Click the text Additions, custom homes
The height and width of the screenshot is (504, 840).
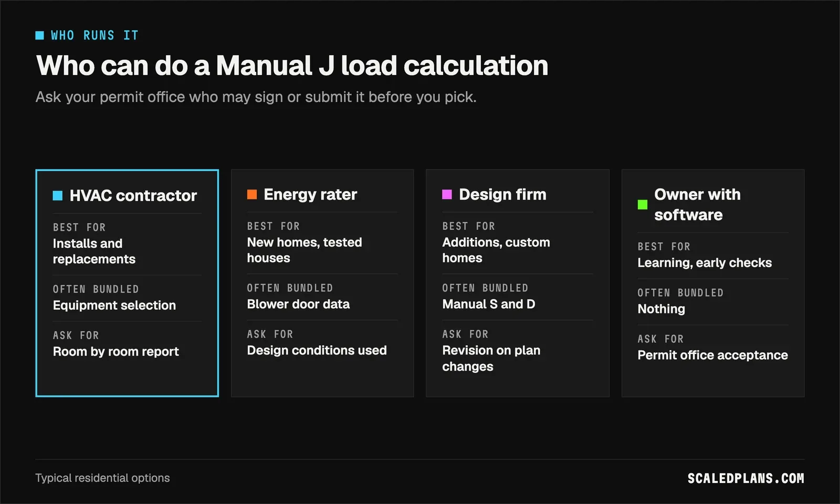click(496, 250)
